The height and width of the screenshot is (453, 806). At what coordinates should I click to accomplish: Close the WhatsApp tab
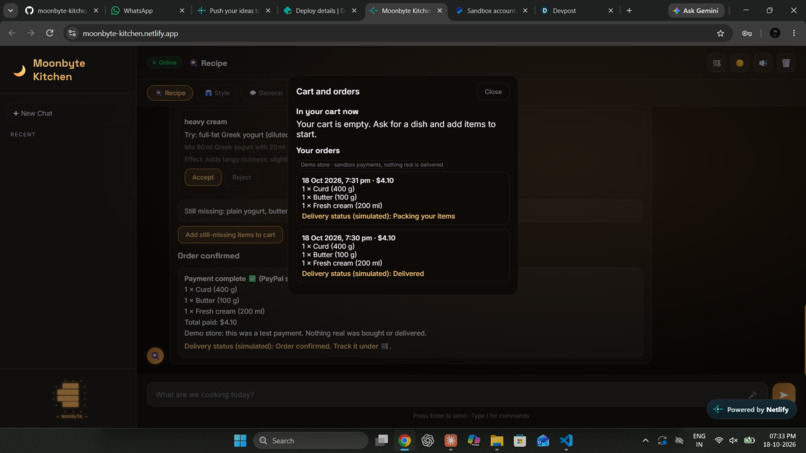pyautogui.click(x=182, y=10)
